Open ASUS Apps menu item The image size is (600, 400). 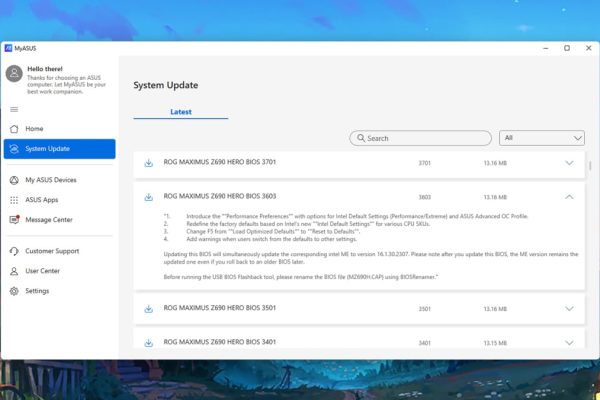(x=59, y=200)
